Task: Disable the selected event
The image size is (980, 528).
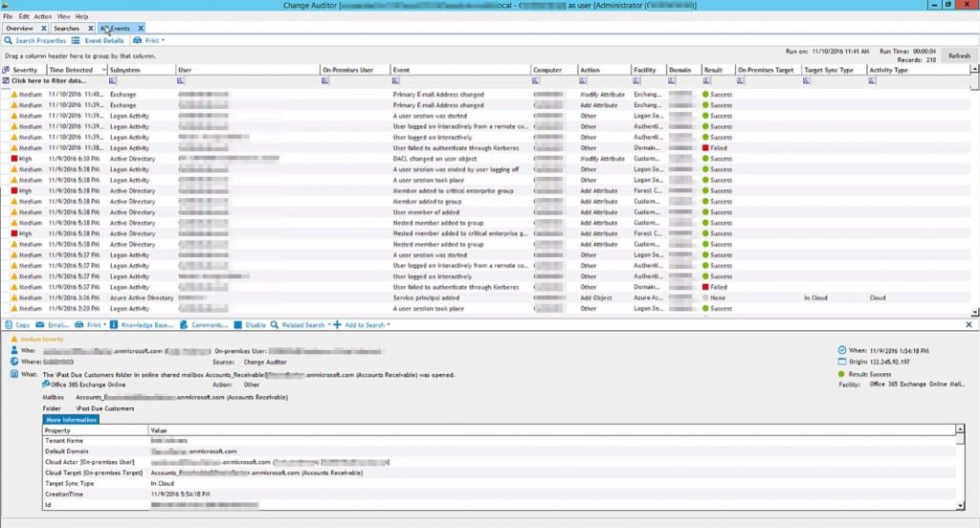Action: click(x=251, y=325)
